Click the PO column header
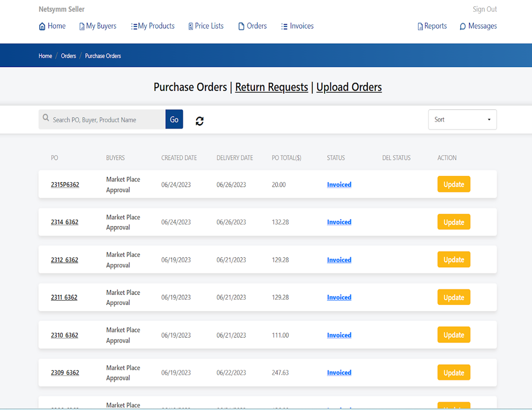Screen dimensions: 532x410 (x=55, y=158)
